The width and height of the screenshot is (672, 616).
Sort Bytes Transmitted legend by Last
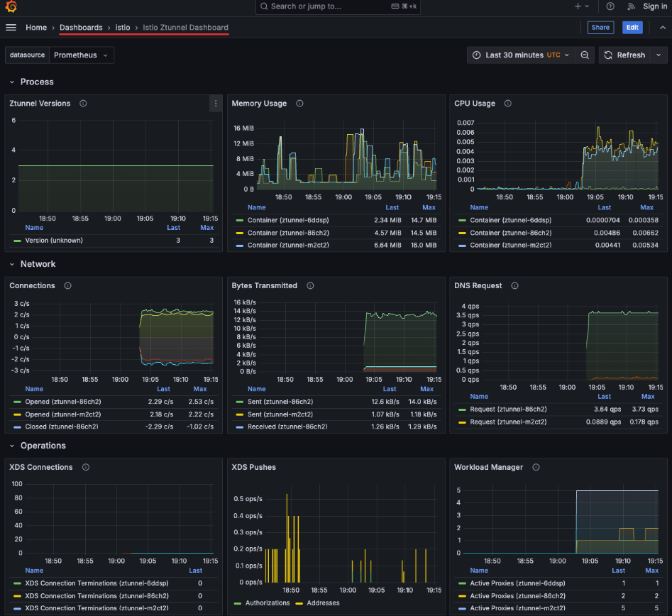[x=389, y=389]
